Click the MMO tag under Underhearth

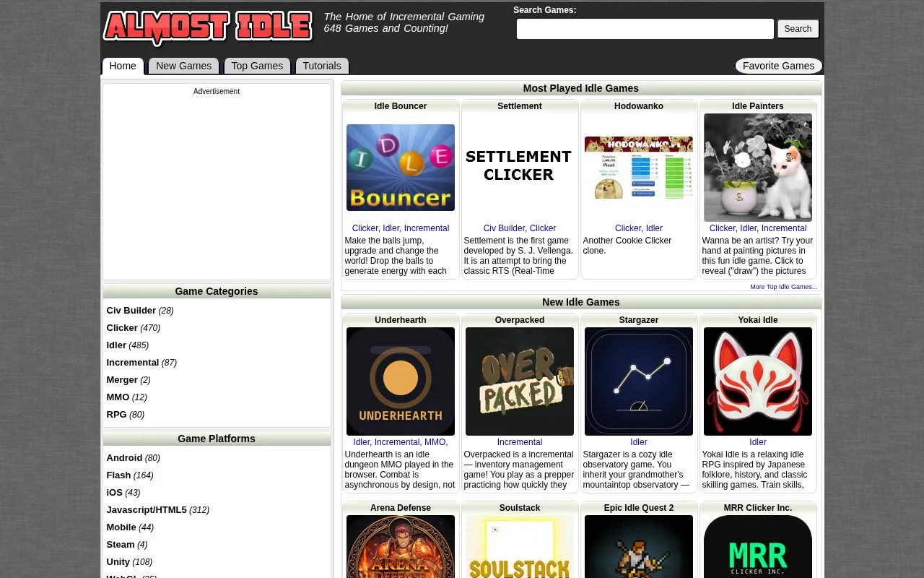click(x=435, y=442)
